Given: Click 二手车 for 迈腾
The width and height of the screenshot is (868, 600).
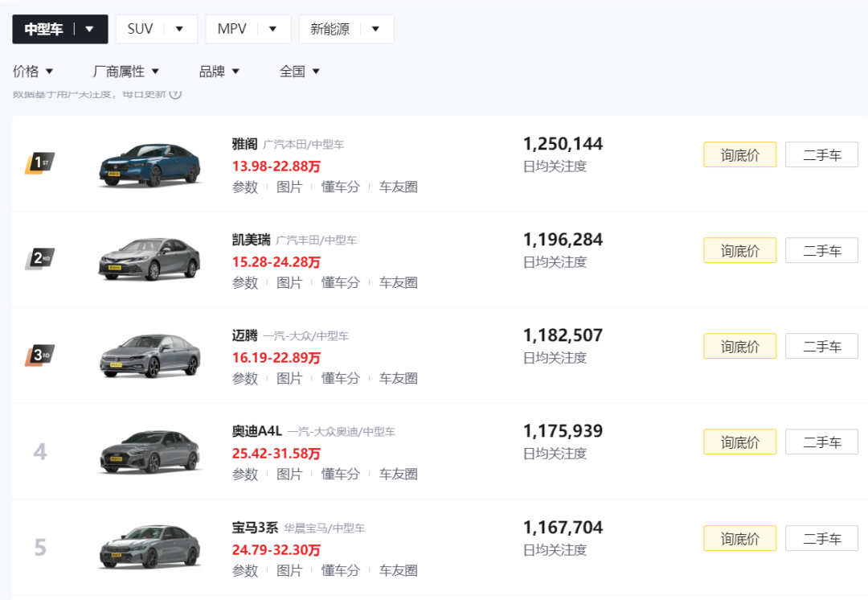Looking at the screenshot, I should point(822,347).
